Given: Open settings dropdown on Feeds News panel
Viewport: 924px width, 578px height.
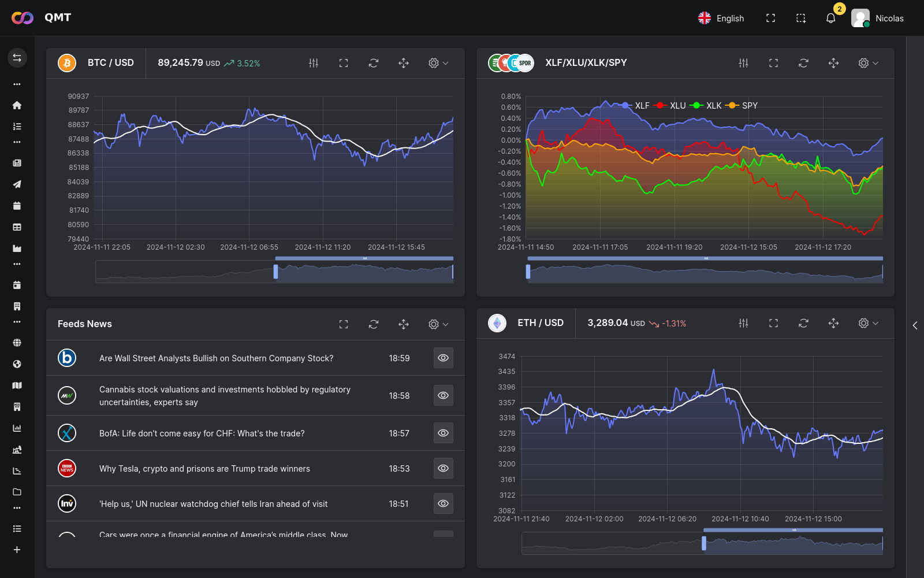Looking at the screenshot, I should click(438, 324).
